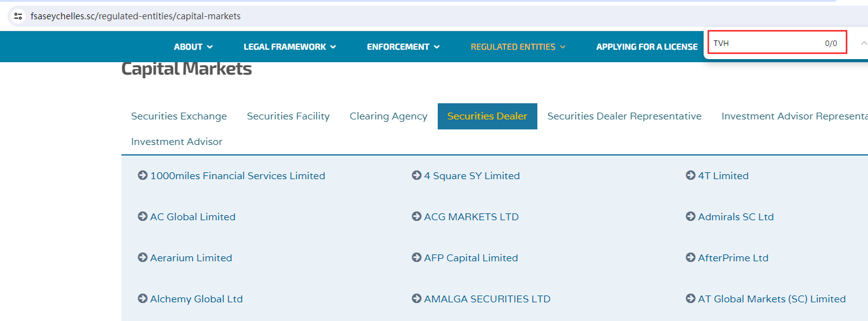
Task: Click the site settings icon in address bar
Action: coord(18,16)
